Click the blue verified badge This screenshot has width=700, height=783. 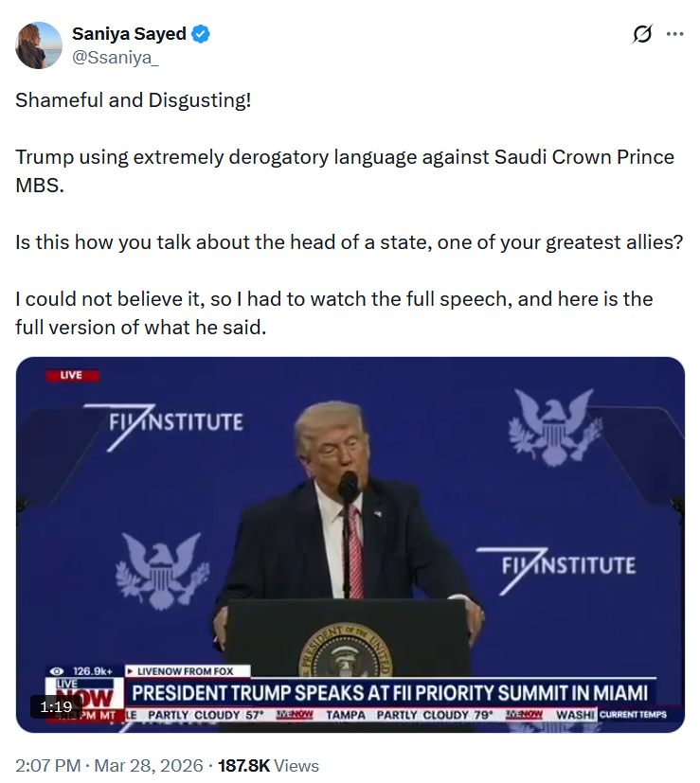[x=201, y=34]
